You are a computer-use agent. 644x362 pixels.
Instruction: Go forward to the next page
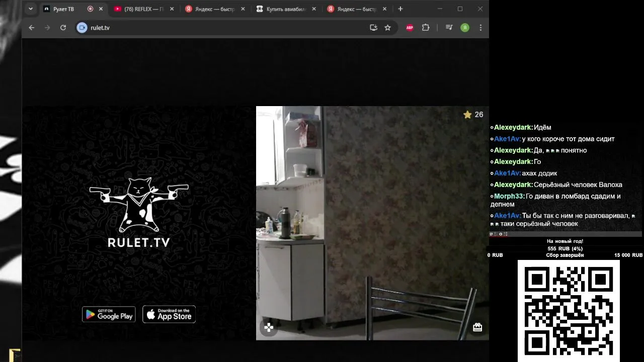click(x=47, y=28)
